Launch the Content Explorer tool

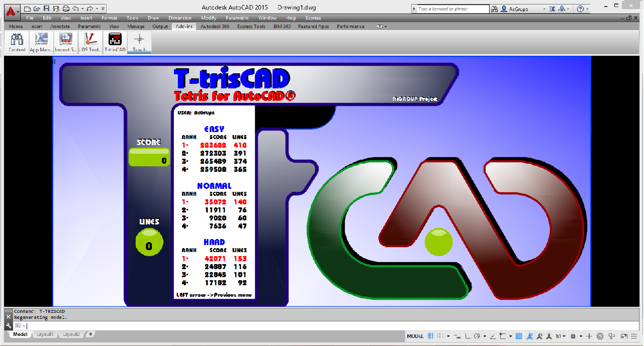coord(17,42)
